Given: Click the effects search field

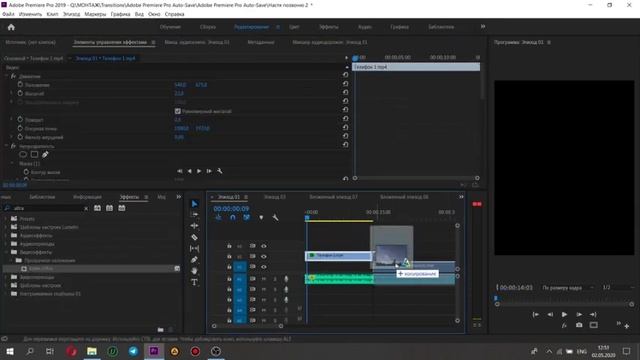Looking at the screenshot, I should [x=47, y=208].
